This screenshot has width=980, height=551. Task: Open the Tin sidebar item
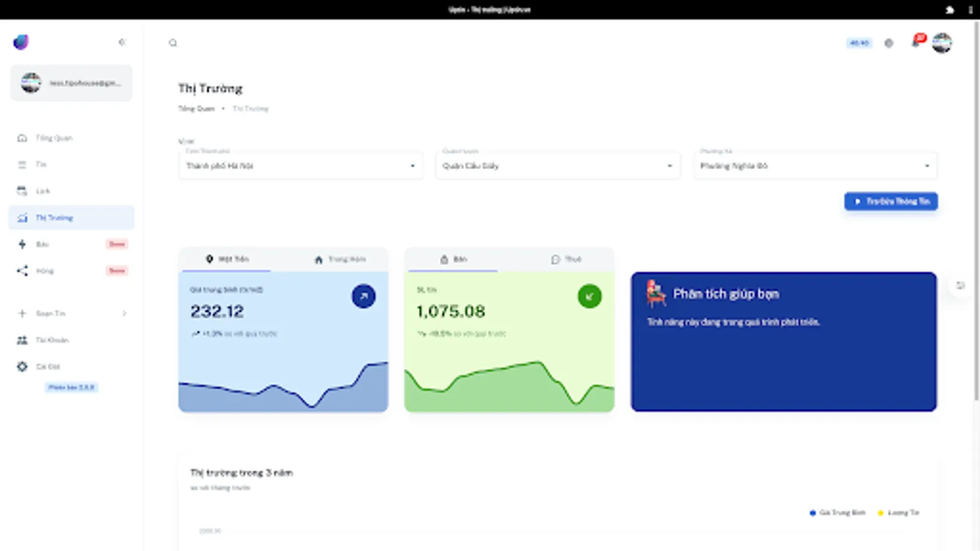click(x=72, y=164)
